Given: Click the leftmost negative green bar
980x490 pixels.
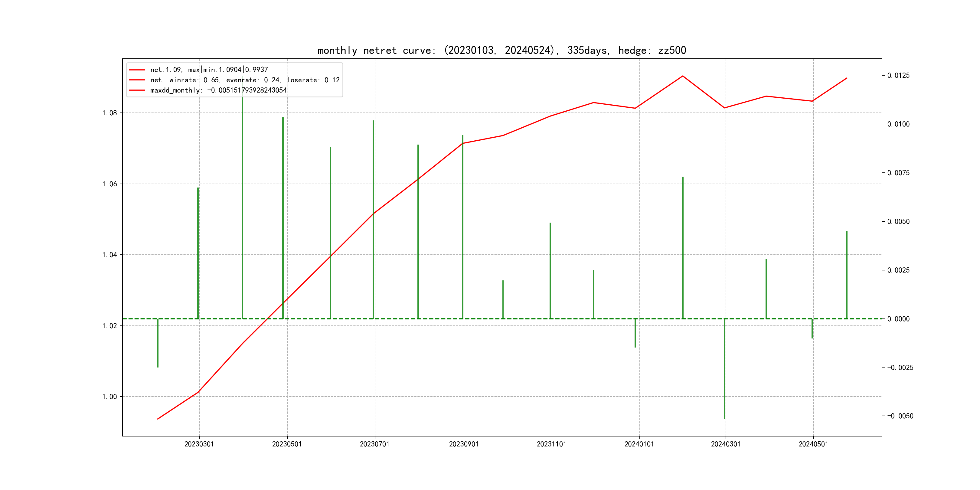Looking at the screenshot, I should [x=158, y=343].
